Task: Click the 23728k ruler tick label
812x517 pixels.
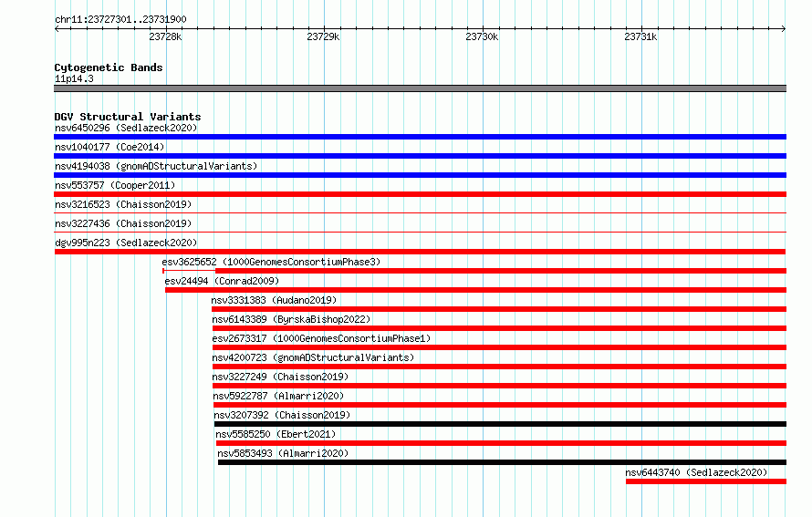Action: [165, 36]
